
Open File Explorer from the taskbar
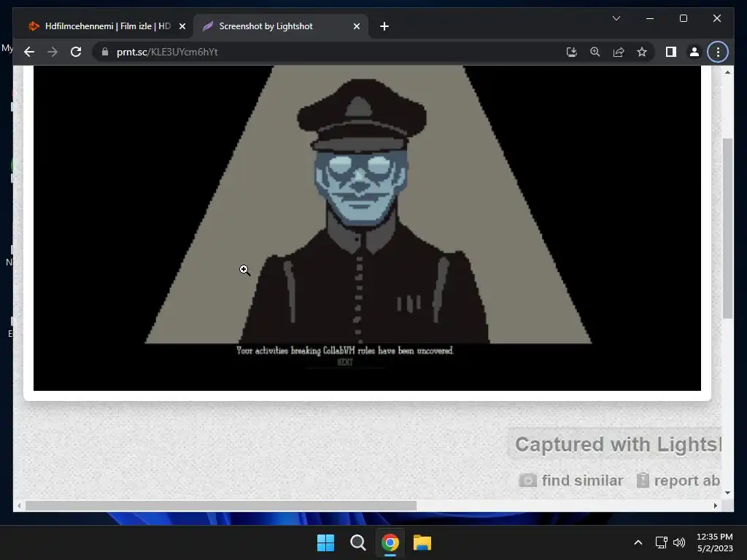422,542
